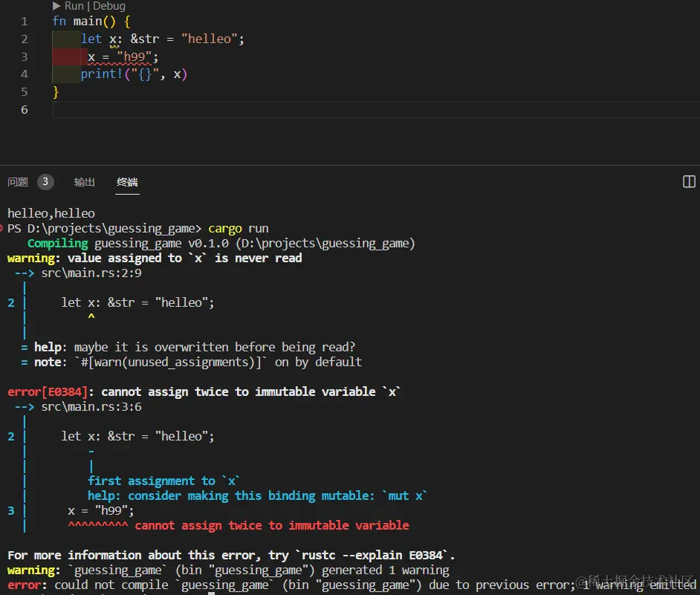Click the 'first assignment to `x`' note
Image resolution: width=700 pixels, height=595 pixels.
coord(163,481)
